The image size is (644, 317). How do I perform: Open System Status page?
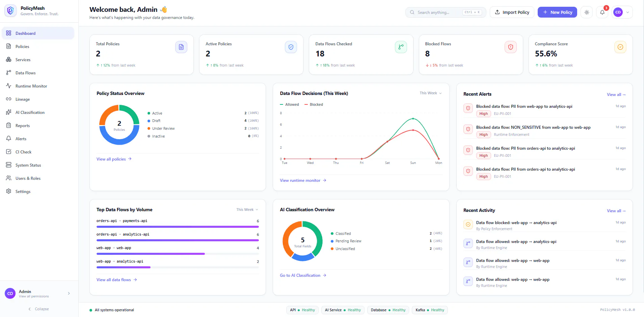pos(38,165)
